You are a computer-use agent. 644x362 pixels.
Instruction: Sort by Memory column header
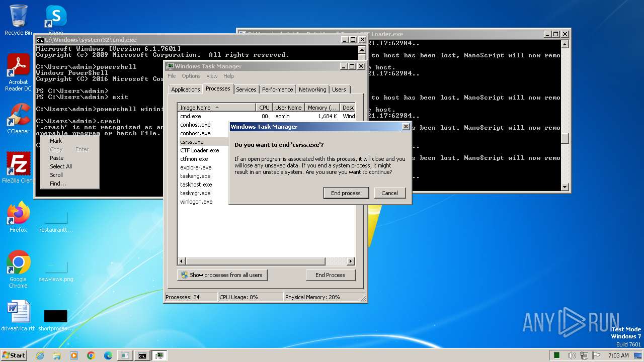pos(323,108)
